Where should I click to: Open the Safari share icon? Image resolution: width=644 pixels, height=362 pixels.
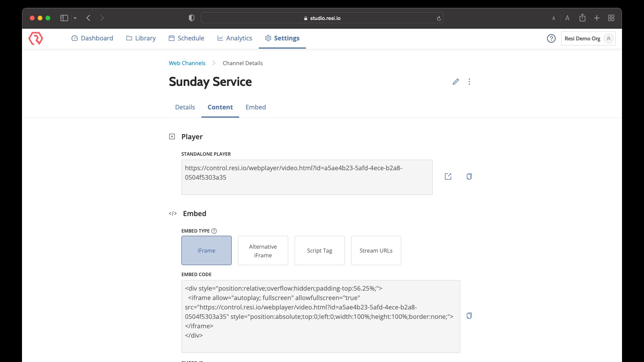click(582, 18)
